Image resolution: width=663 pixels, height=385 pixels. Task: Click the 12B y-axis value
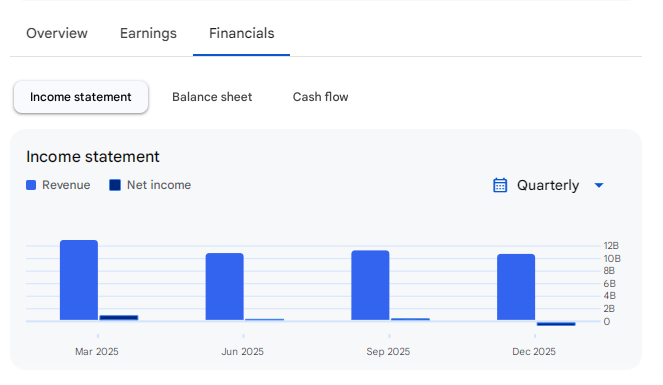point(611,246)
